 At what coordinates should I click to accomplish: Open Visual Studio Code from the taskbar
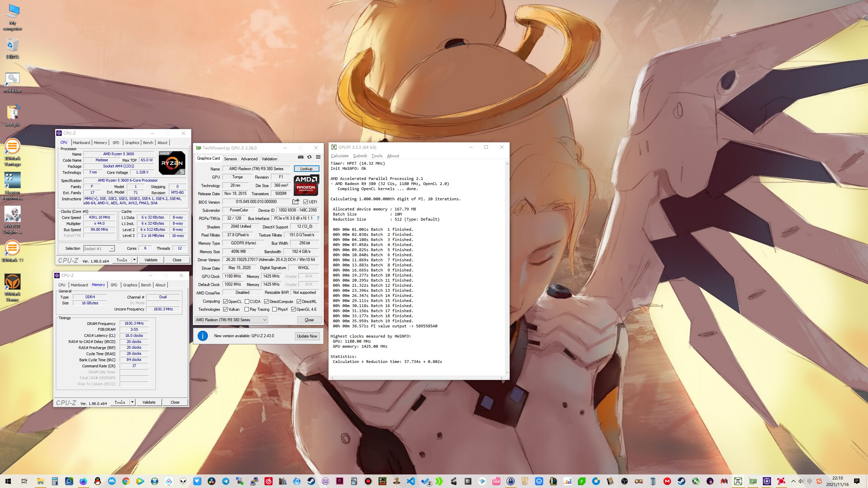411,481
